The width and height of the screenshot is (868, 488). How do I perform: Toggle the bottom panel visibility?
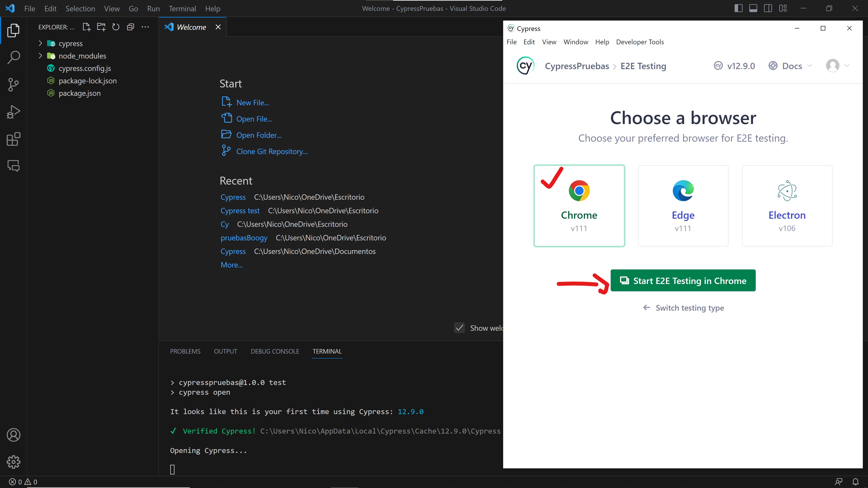click(x=753, y=8)
